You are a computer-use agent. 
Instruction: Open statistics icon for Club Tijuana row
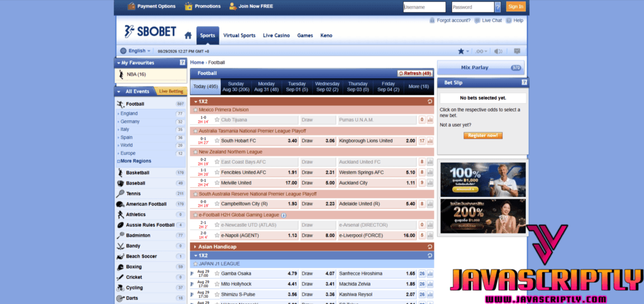tap(430, 120)
